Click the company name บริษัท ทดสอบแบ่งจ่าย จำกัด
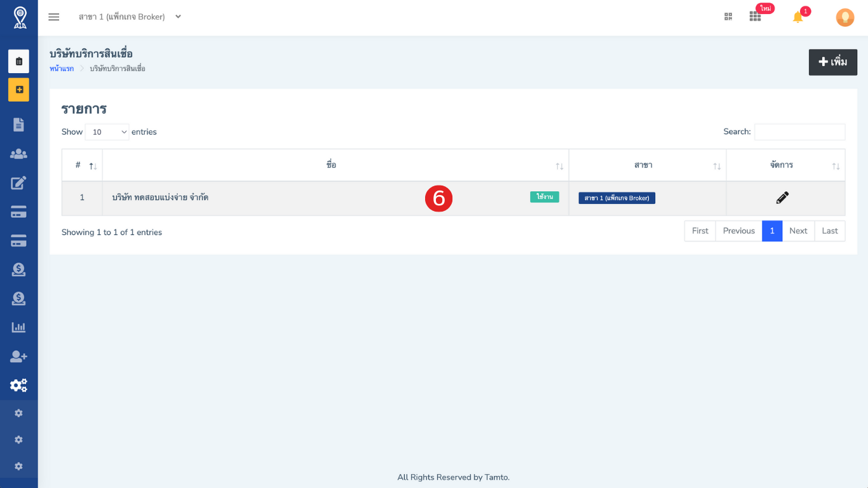This screenshot has width=868, height=488. pos(160,198)
